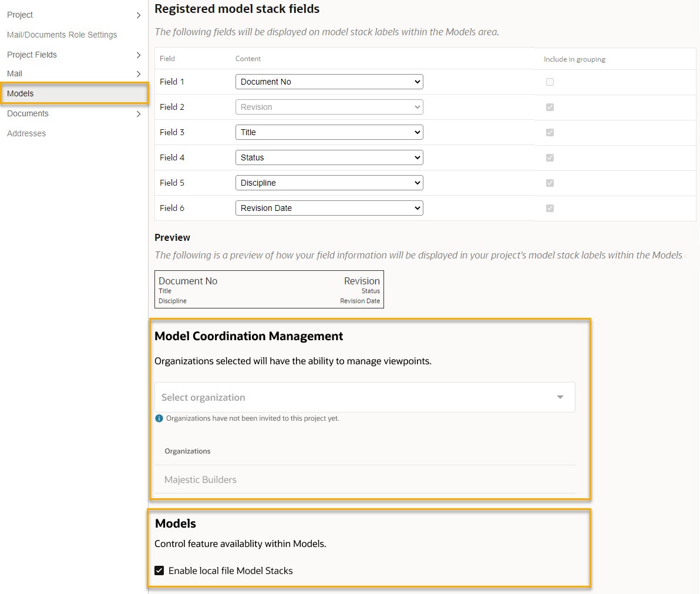Screen dimensions: 700x594
Task: Click the Majestic Builders organization row
Action: click(x=365, y=479)
